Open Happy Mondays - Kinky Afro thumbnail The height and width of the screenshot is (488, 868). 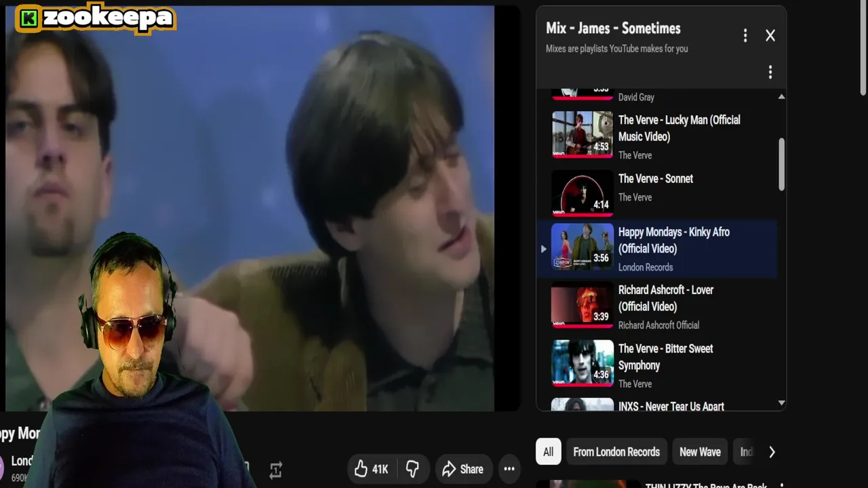click(x=583, y=248)
